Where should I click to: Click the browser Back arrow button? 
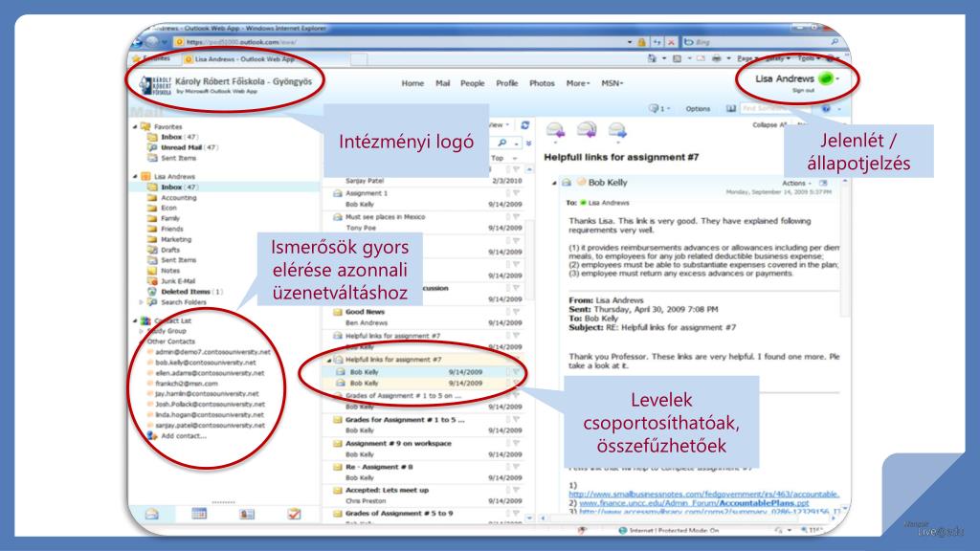point(137,42)
